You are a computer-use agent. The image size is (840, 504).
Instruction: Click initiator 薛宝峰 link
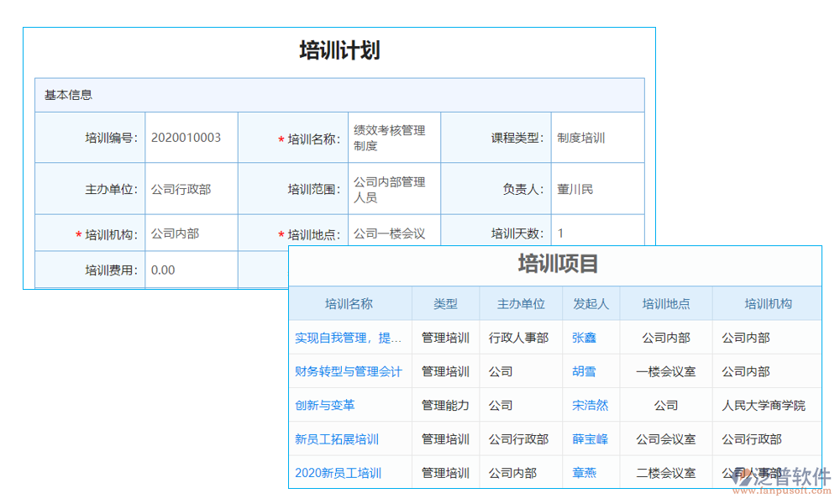pos(591,438)
